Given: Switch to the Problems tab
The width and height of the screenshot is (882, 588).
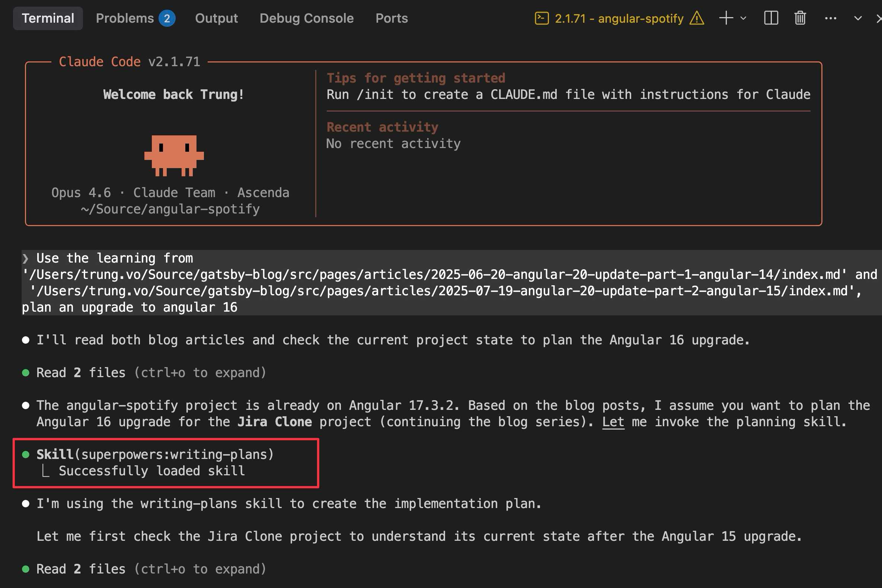Looking at the screenshot, I should 125,18.
